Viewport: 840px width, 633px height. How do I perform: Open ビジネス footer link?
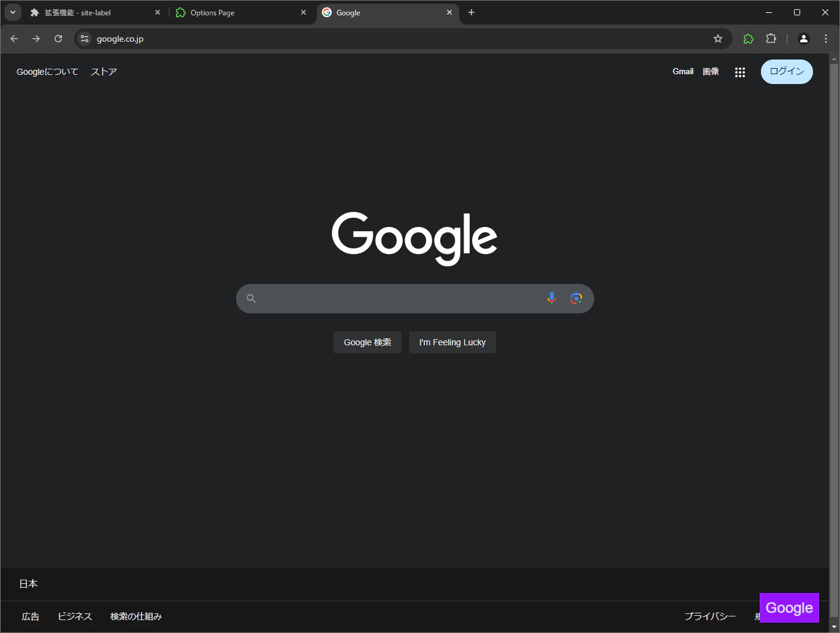click(x=75, y=616)
